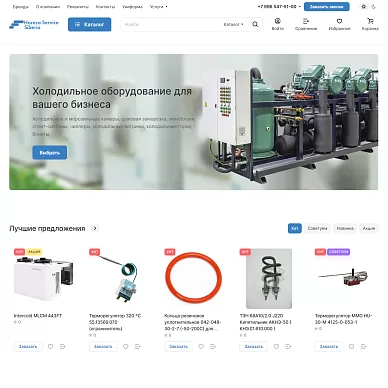The height and width of the screenshot is (388, 388).
Task: Order the Intercold MLCM 443FT via Заказать
Action: click(x=28, y=347)
